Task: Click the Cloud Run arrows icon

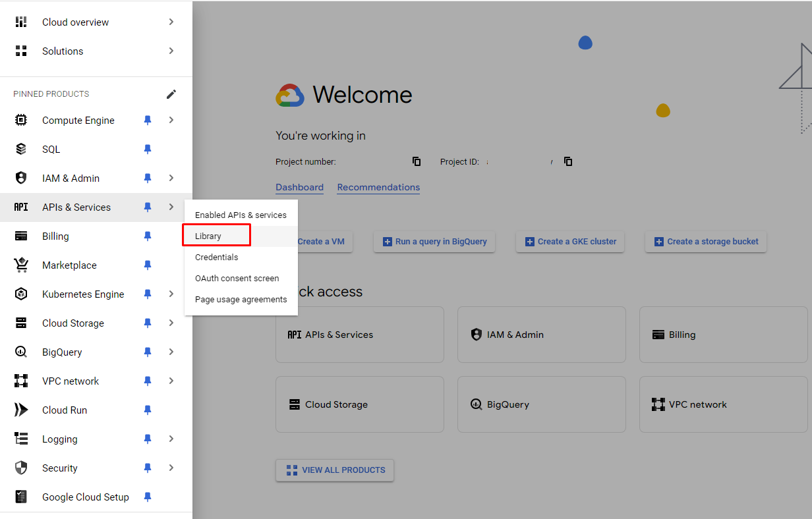Action: 21,410
